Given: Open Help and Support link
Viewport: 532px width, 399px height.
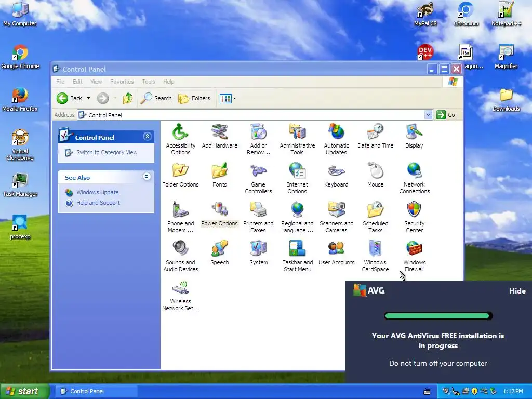Looking at the screenshot, I should click(x=98, y=203).
